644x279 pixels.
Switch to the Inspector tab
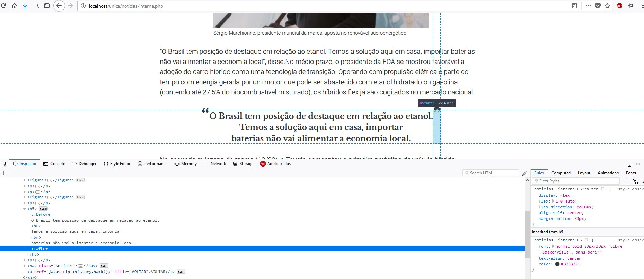tap(24, 164)
